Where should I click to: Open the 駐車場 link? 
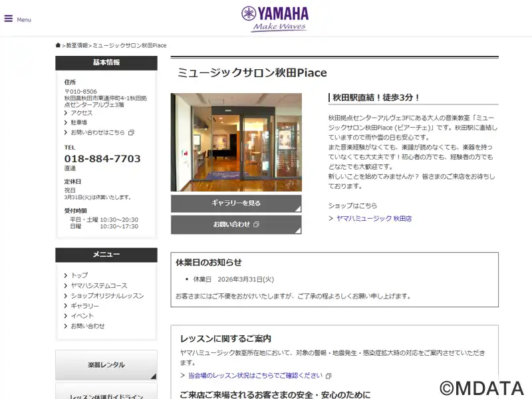pyautogui.click(x=78, y=122)
